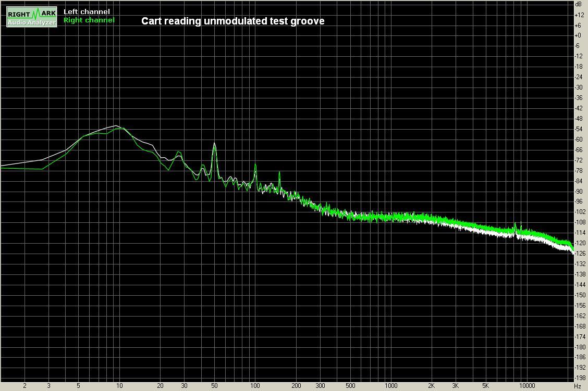Click the 'Cart reading unmodulated test groove' title

coord(233,21)
